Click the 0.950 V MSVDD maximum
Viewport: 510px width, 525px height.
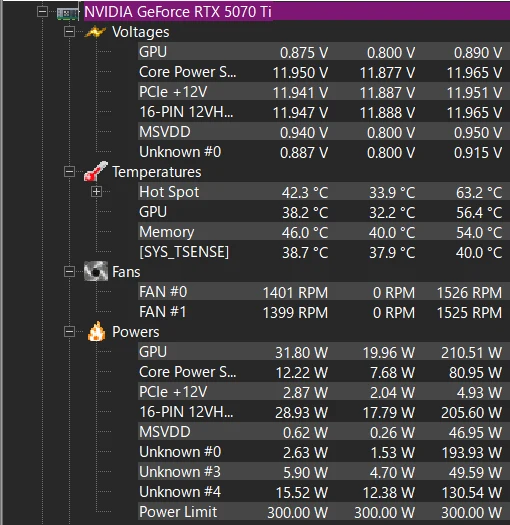(x=478, y=133)
